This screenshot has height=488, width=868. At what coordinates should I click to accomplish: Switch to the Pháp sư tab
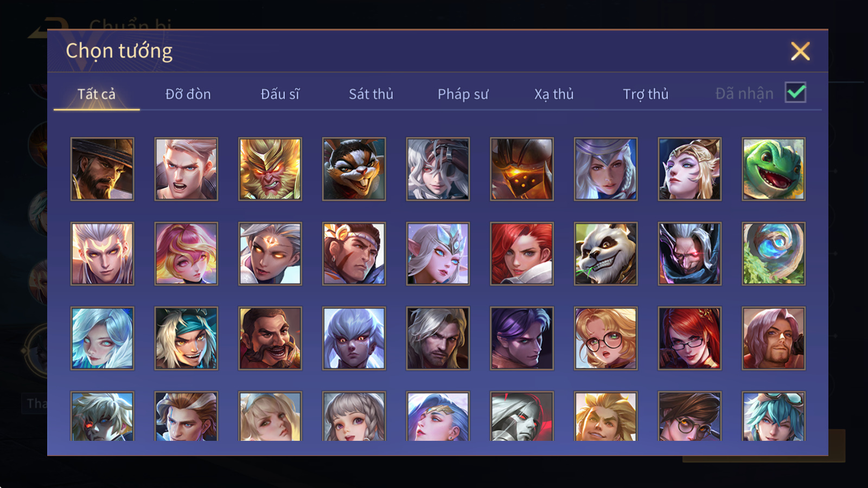[463, 94]
